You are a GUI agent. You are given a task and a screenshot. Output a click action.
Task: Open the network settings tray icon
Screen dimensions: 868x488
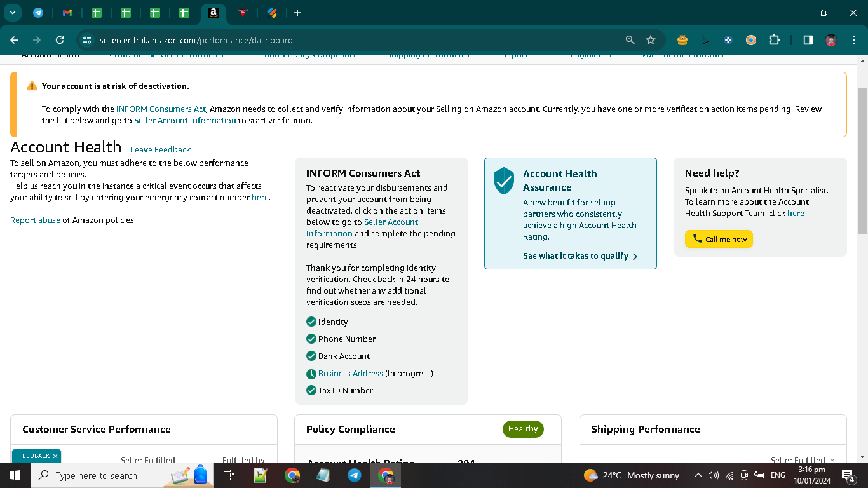729,475
